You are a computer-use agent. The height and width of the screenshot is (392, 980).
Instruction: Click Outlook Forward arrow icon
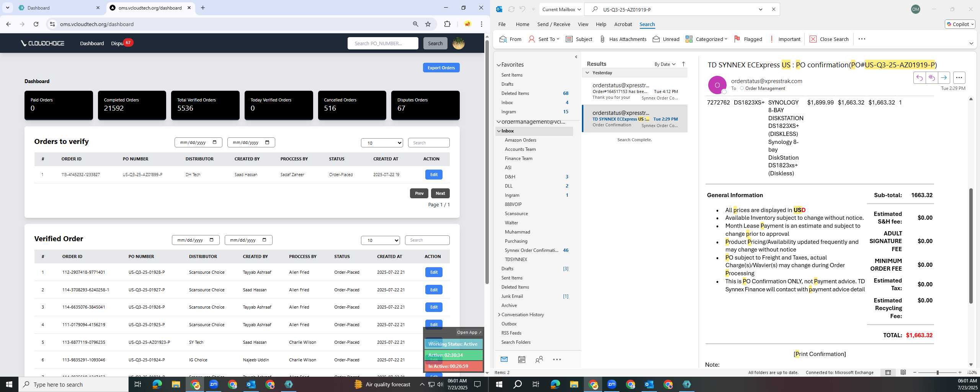coord(944,78)
